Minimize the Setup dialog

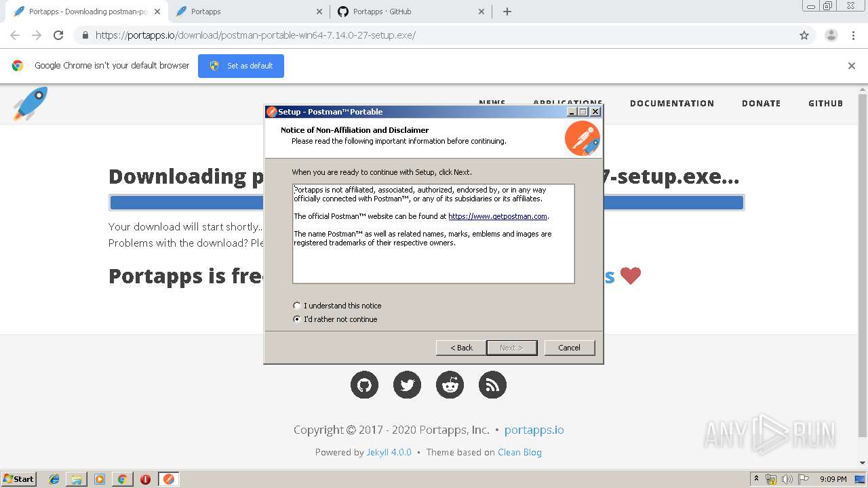[572, 112]
